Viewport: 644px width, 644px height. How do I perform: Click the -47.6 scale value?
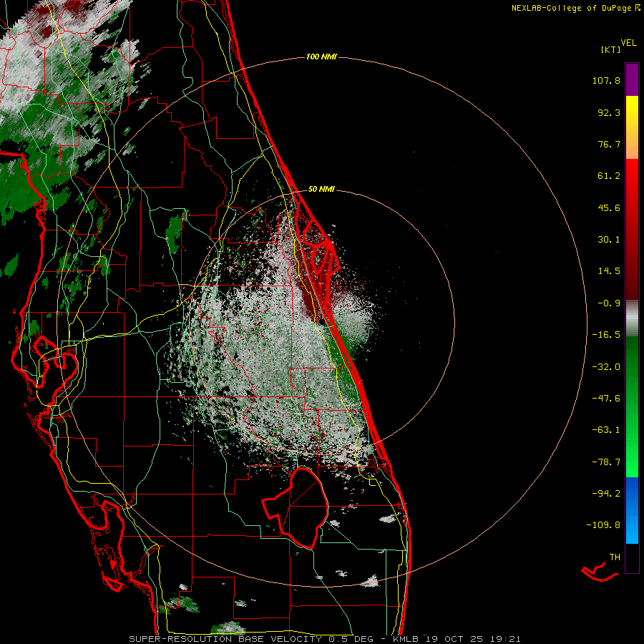[x=606, y=399]
